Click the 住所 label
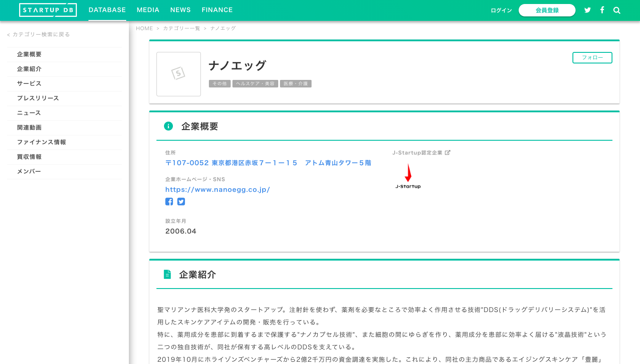 (x=170, y=153)
